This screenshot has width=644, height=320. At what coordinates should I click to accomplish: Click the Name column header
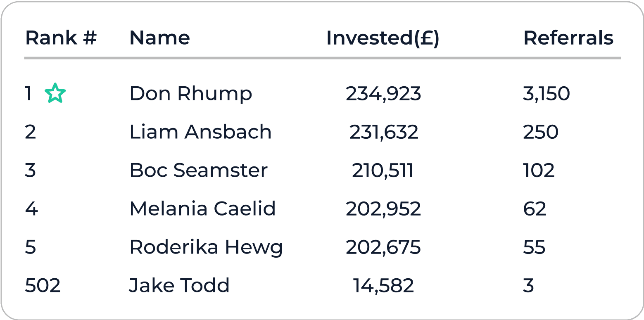[160, 38]
